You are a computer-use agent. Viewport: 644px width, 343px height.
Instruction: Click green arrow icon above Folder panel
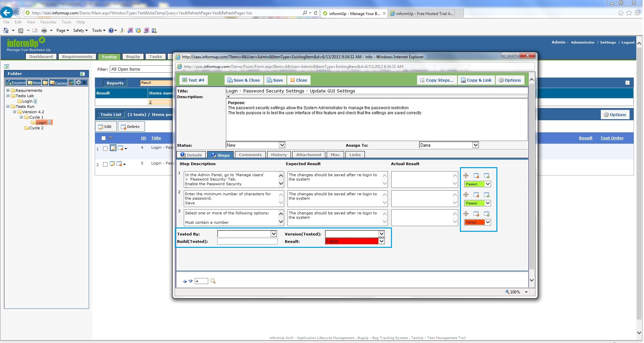point(7,67)
